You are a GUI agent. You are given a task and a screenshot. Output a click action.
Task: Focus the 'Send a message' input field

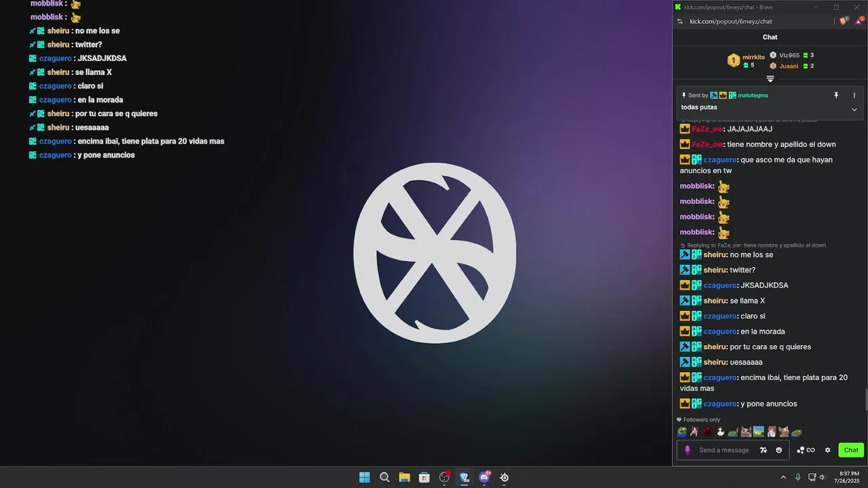(x=724, y=450)
